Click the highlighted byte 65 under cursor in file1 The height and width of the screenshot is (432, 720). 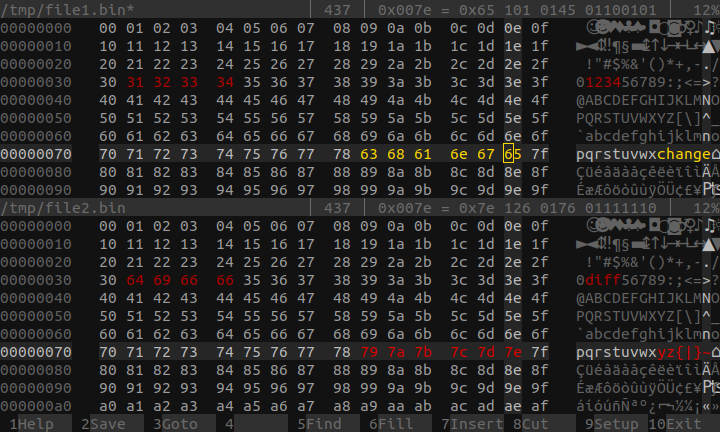[x=513, y=154]
